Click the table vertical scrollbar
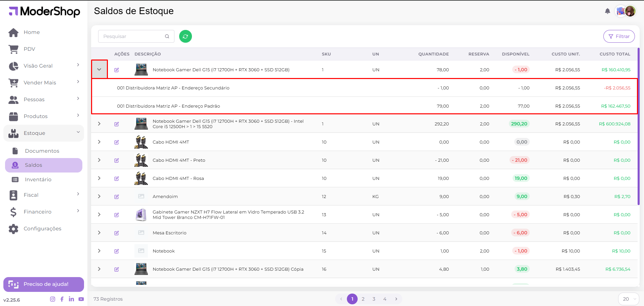 click(639, 126)
